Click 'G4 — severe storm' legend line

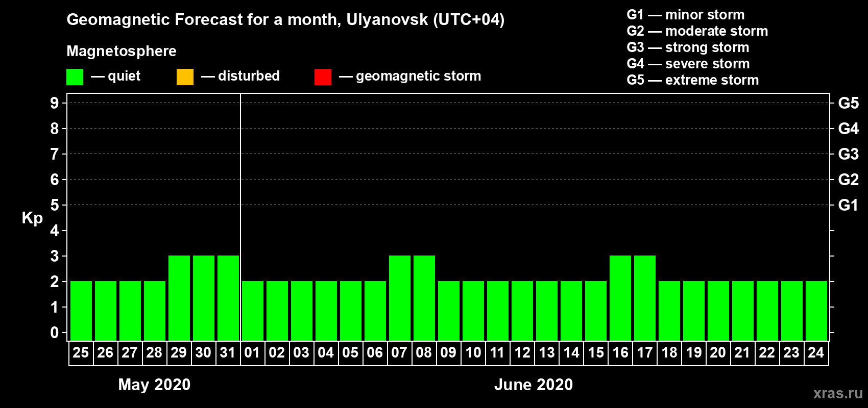pos(688,64)
